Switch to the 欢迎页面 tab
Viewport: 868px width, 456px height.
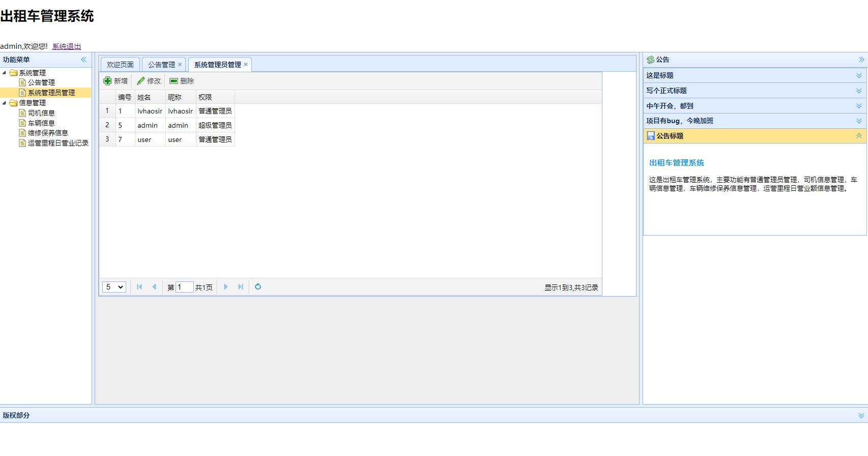[120, 65]
